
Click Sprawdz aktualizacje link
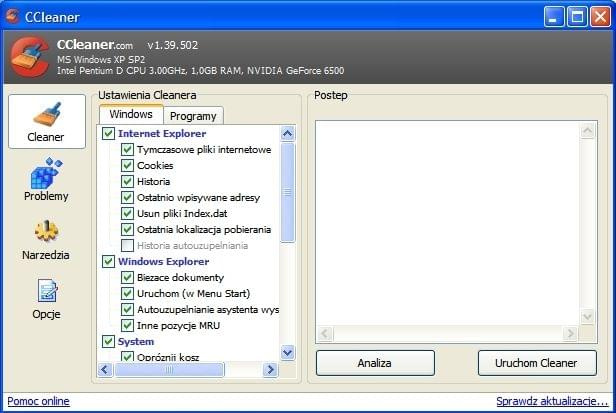click(x=552, y=401)
